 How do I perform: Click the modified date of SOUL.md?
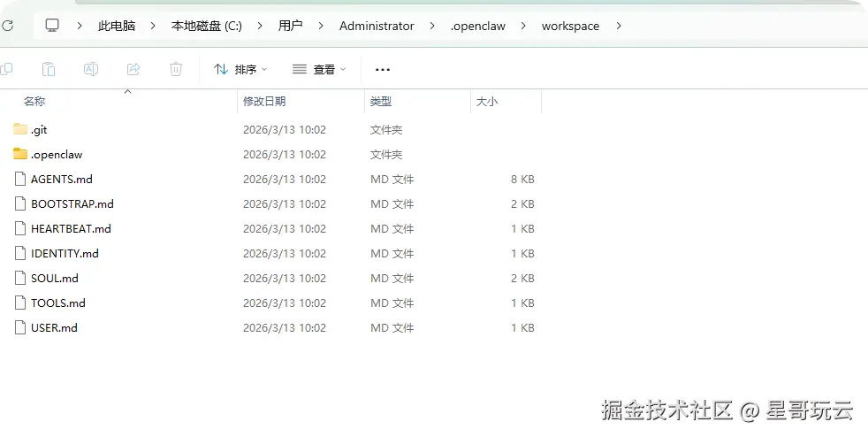pyautogui.click(x=285, y=278)
